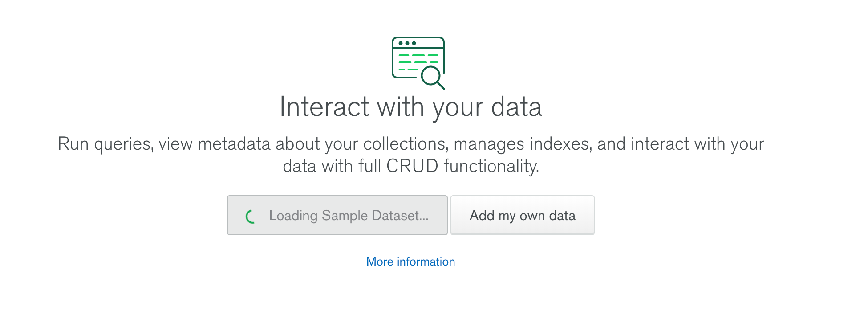The height and width of the screenshot is (319, 868).
Task: Click the window header of the illustration
Action: (418, 43)
